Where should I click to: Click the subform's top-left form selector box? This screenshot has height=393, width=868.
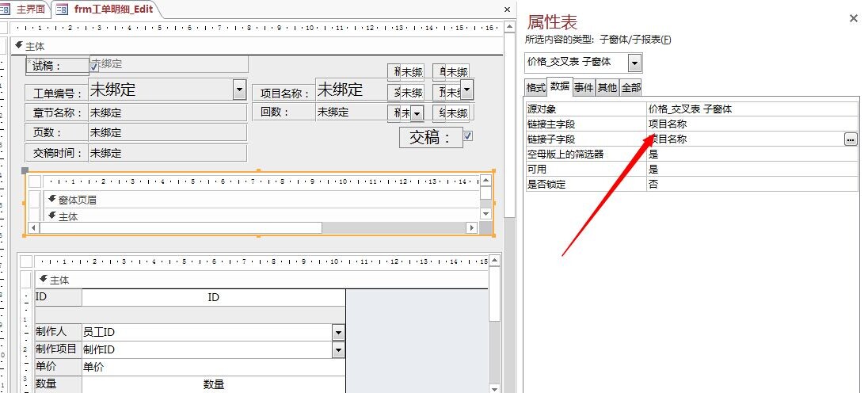coord(35,181)
